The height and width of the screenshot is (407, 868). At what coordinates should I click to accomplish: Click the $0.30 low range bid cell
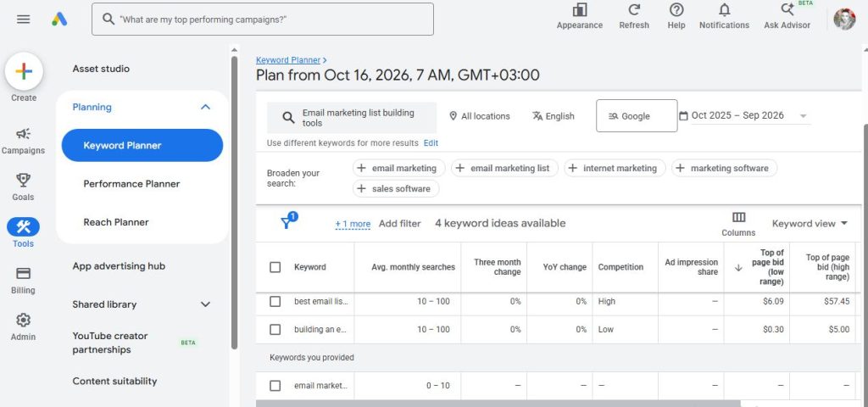coord(773,330)
